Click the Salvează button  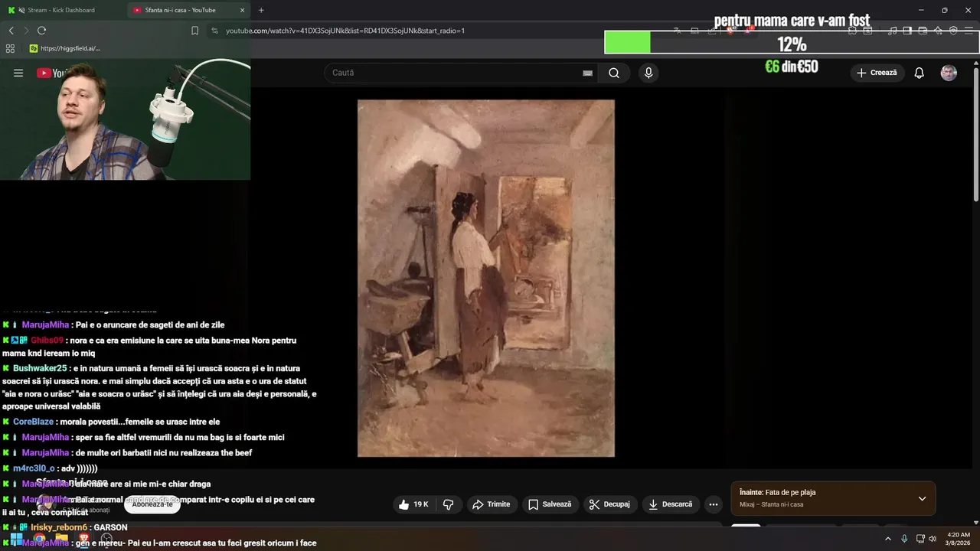click(550, 504)
